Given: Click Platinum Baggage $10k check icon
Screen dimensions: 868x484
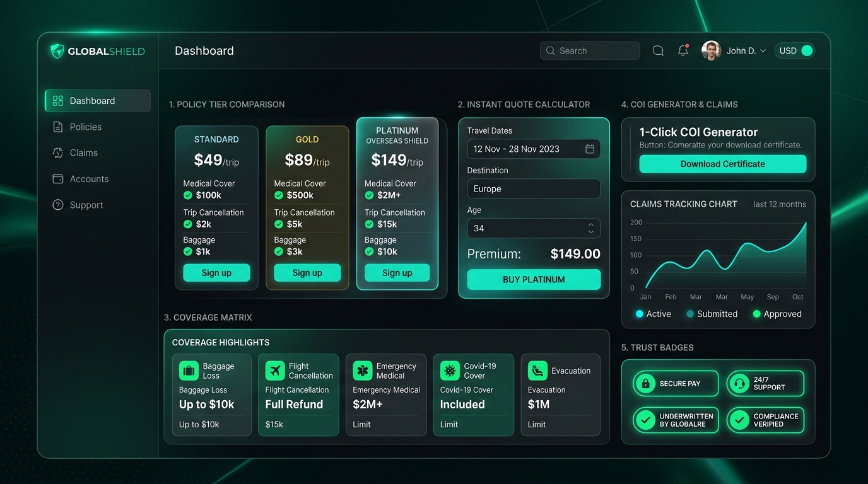Looking at the screenshot, I should click(x=370, y=251).
